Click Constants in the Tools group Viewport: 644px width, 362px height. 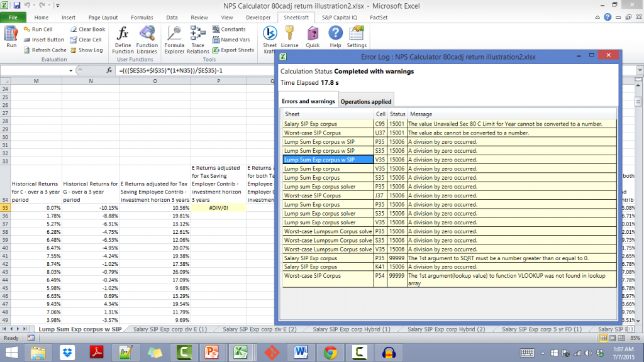pyautogui.click(x=229, y=29)
